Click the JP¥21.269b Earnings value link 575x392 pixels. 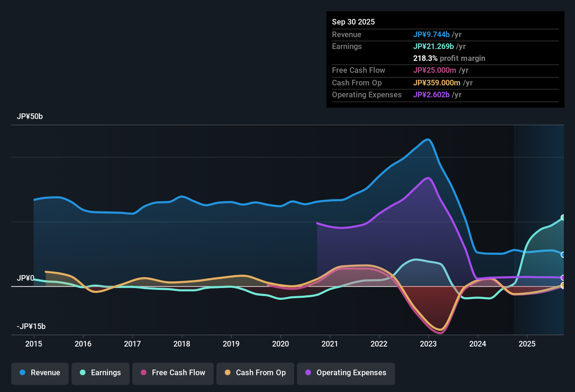click(x=434, y=46)
